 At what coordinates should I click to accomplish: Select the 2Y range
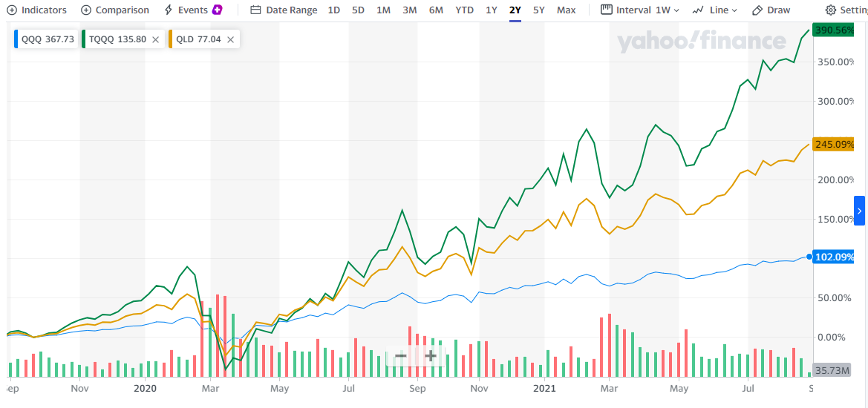(x=515, y=10)
